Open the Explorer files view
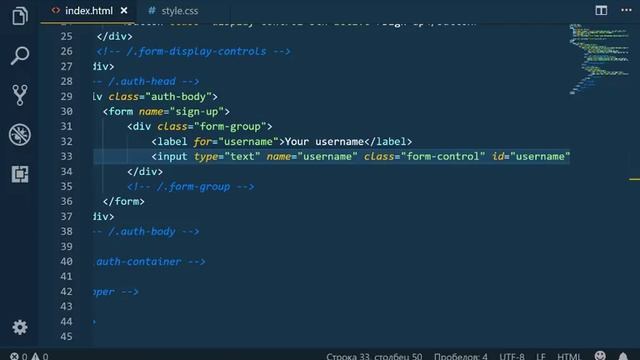640x360 pixels. click(20, 16)
